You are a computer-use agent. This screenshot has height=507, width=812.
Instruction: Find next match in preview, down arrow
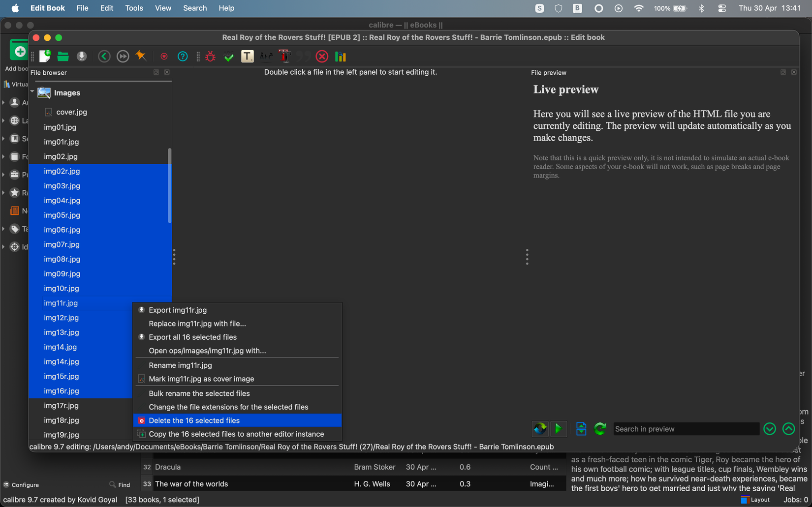coord(770,429)
